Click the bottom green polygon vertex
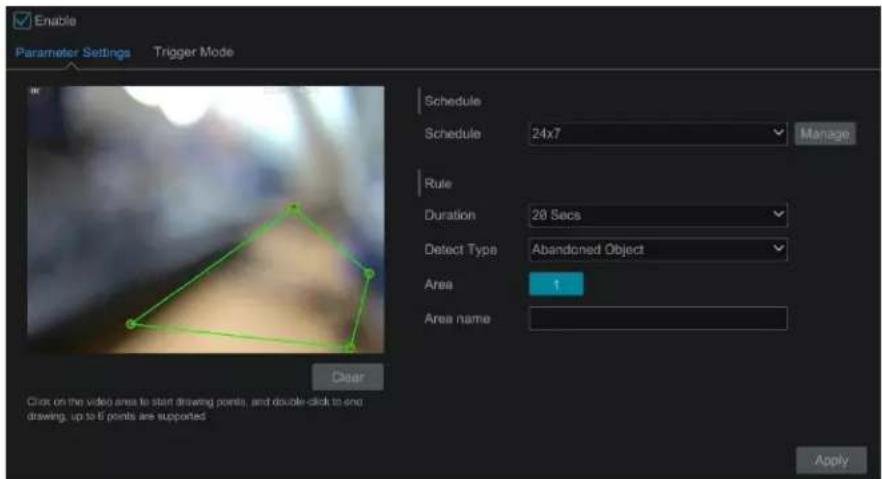 [349, 346]
